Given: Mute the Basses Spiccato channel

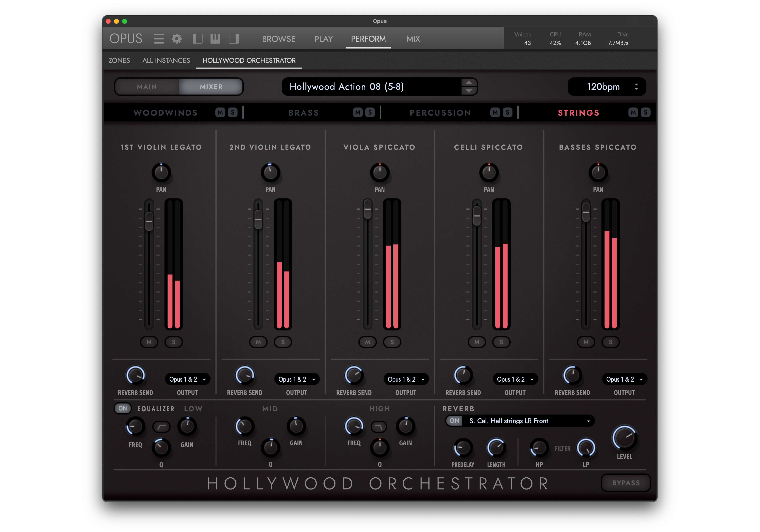Looking at the screenshot, I should (586, 342).
